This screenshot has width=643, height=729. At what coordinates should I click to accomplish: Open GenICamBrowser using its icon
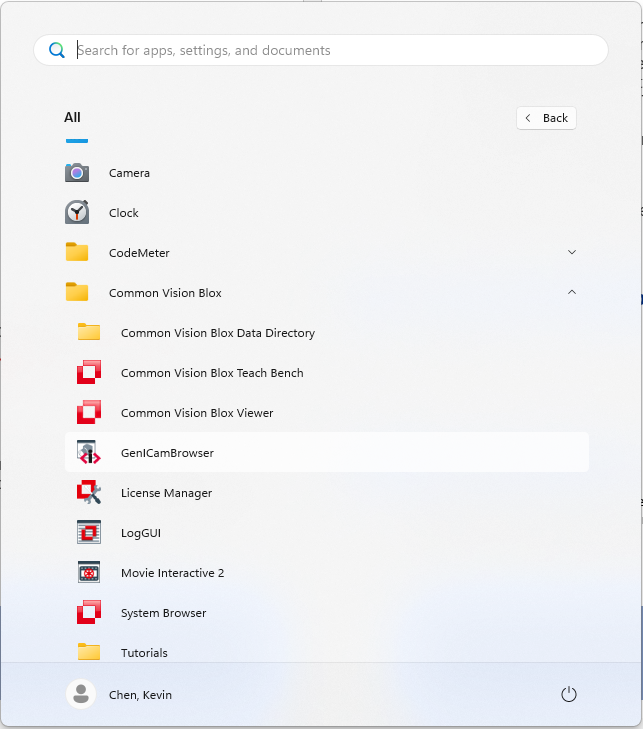point(89,452)
